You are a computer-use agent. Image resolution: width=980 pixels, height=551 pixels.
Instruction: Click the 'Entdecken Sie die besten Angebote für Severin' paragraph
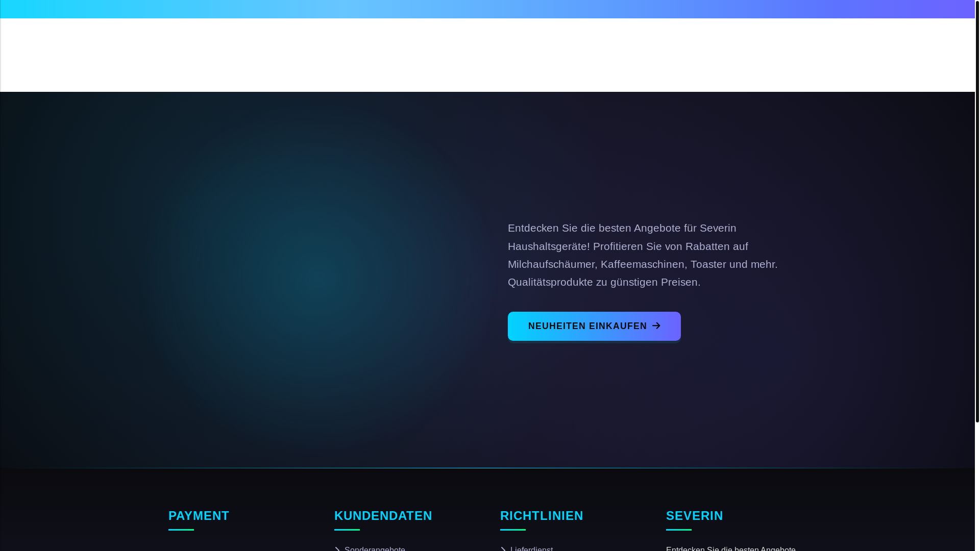[643, 255]
